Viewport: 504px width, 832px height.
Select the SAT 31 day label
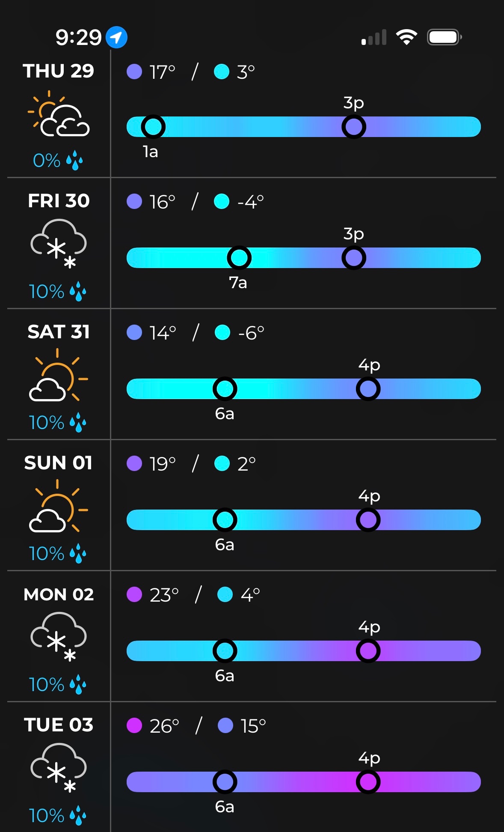(x=59, y=332)
